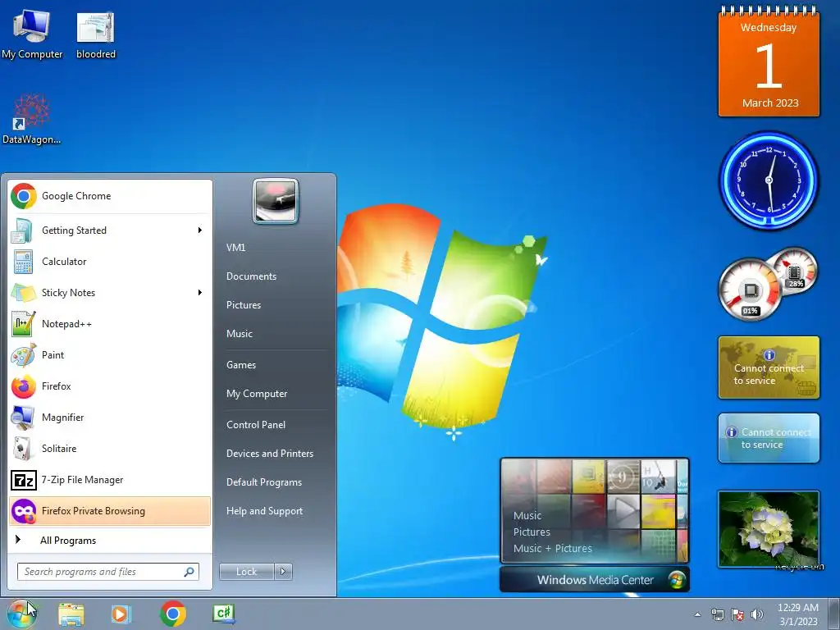Expand Getting Started jump list arrow

pos(200,231)
